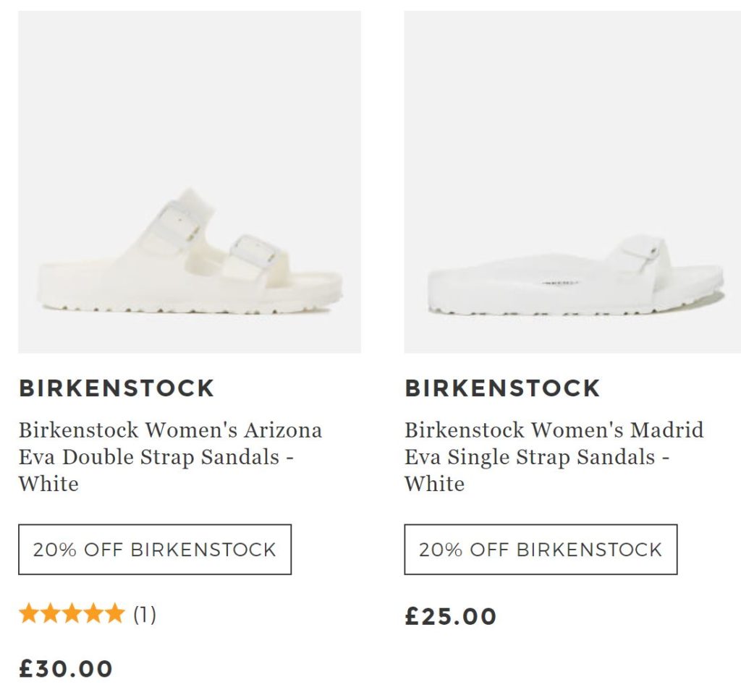
Task: Click the second rating star for Arizona sandals
Action: pos(50,615)
